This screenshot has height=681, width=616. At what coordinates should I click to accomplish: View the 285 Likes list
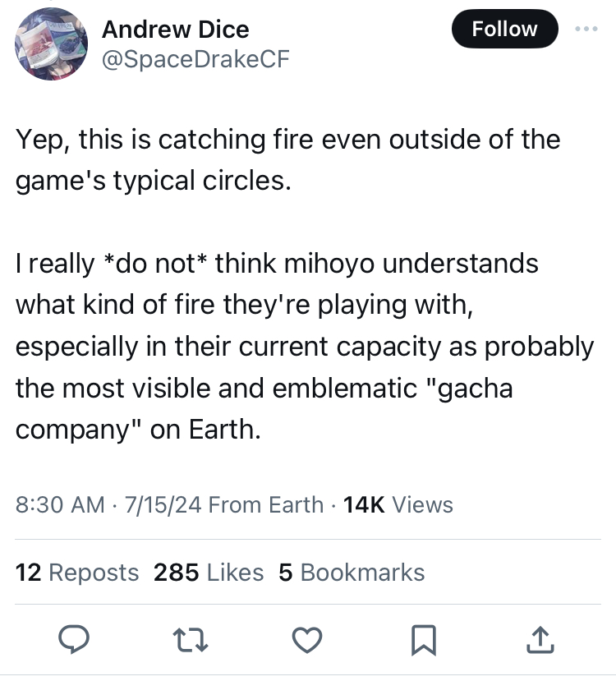(209, 573)
